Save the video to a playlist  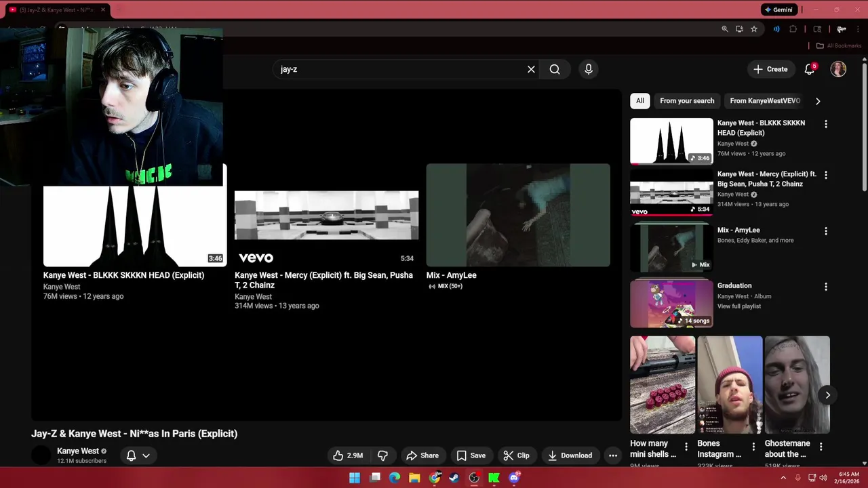[471, 455]
